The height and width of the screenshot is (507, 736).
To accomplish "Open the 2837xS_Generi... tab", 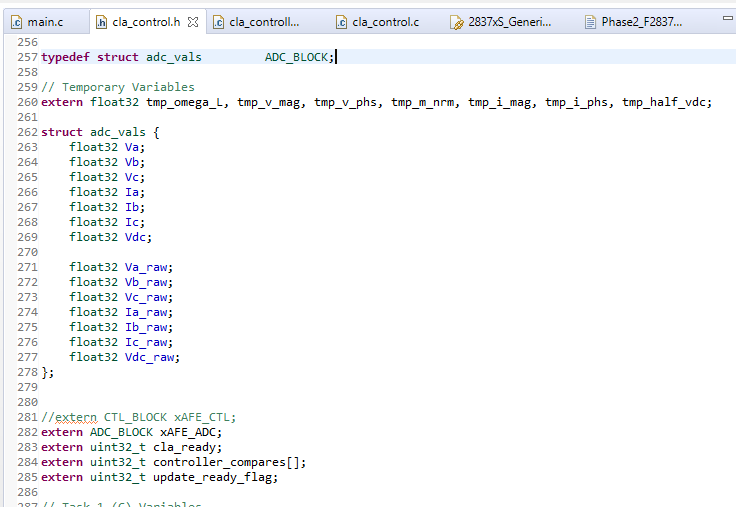I will tap(509, 22).
